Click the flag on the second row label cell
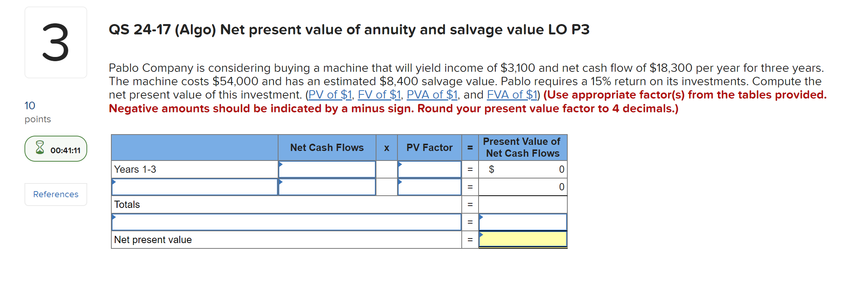 point(114,181)
